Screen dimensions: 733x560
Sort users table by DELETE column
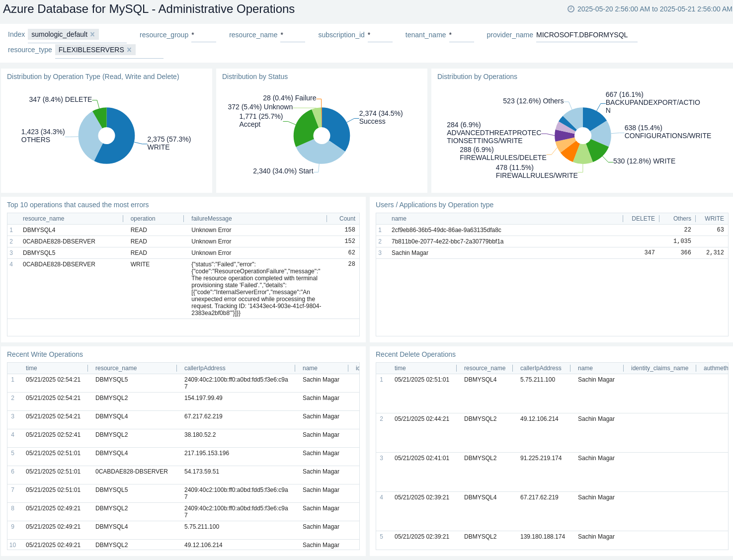643,219
